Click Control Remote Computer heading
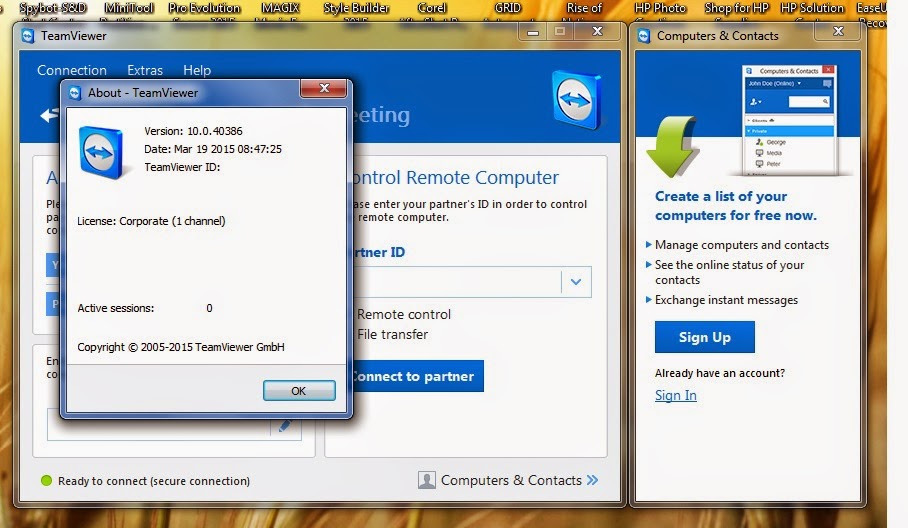 pyautogui.click(x=456, y=177)
